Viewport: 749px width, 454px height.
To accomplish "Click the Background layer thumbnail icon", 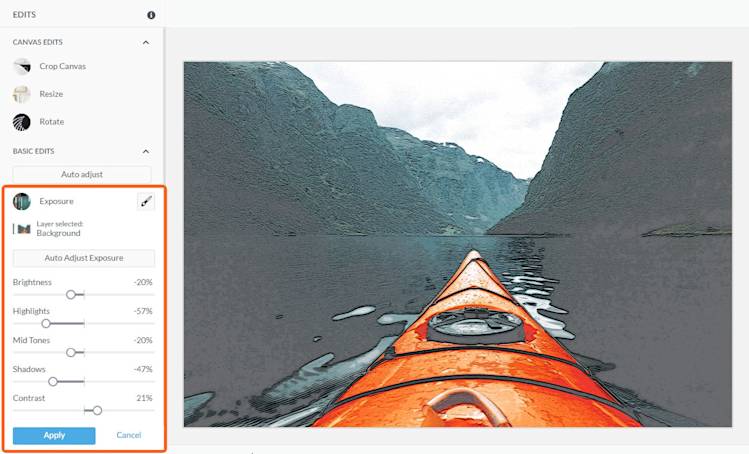I will click(23, 229).
